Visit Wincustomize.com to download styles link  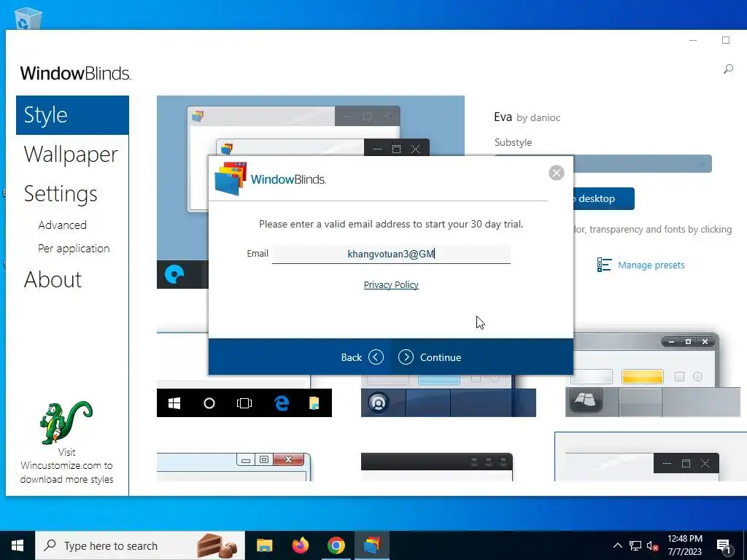(66, 466)
